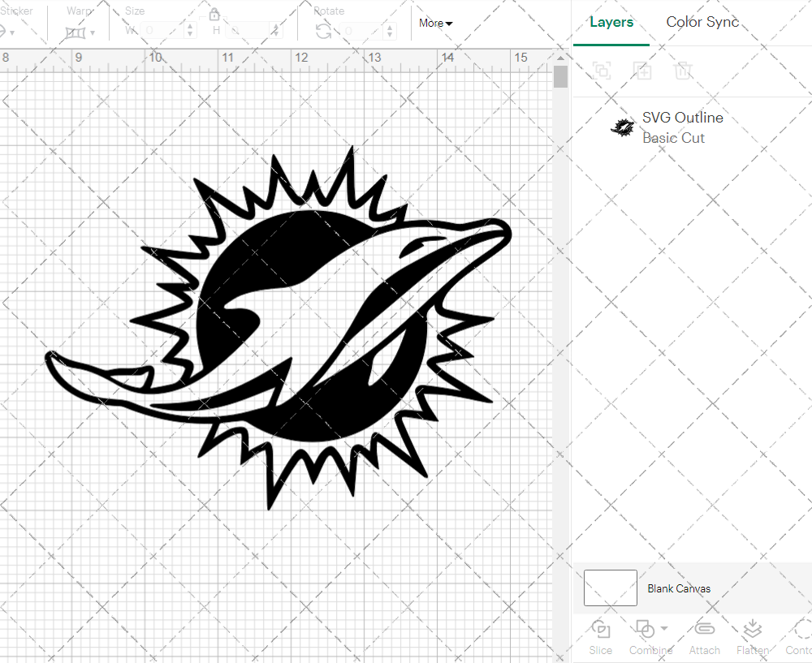Select the Slice tool
The height and width of the screenshot is (663, 812).
tap(601, 630)
